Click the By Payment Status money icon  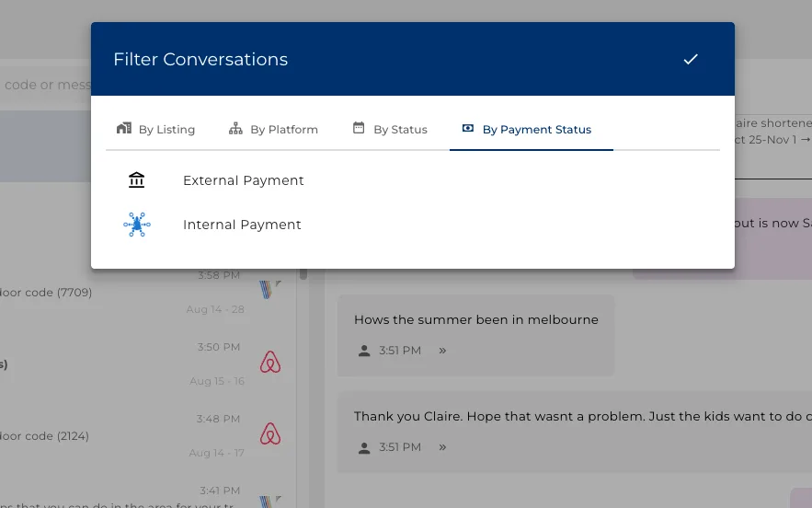[x=468, y=128]
